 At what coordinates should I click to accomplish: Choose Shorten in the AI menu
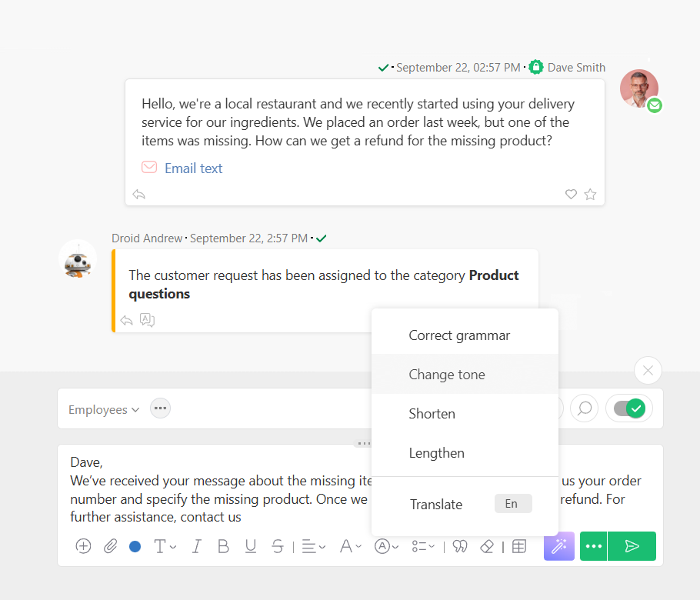432,414
